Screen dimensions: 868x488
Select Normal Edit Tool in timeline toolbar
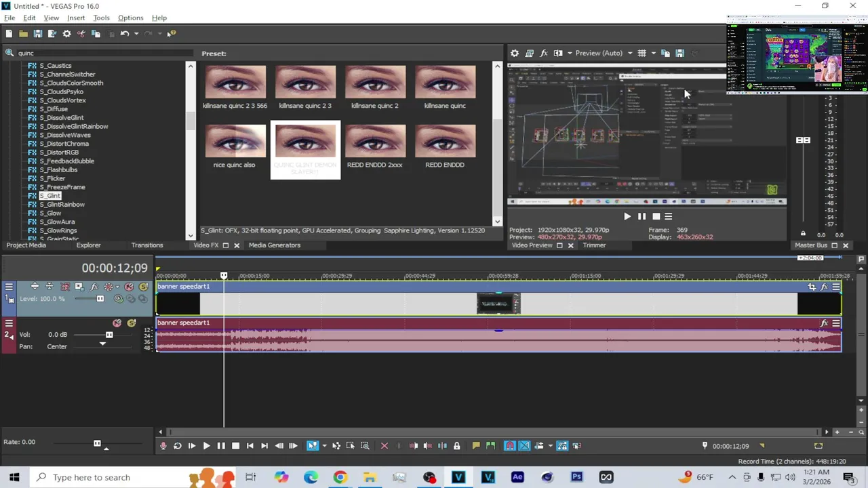click(312, 445)
